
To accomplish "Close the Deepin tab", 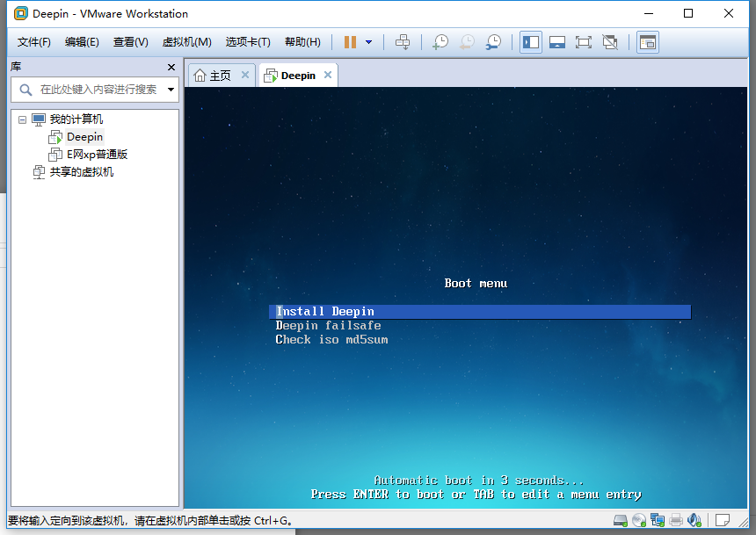I will pyautogui.click(x=328, y=75).
